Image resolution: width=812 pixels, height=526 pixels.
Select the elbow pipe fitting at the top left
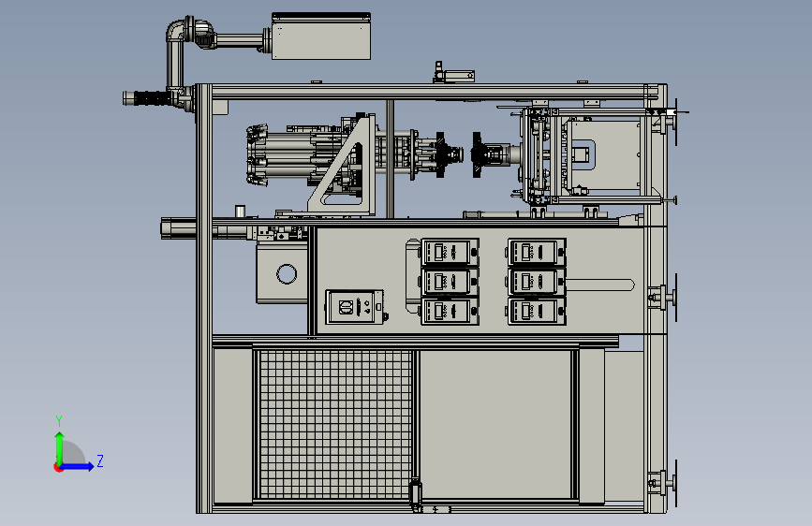(178, 30)
